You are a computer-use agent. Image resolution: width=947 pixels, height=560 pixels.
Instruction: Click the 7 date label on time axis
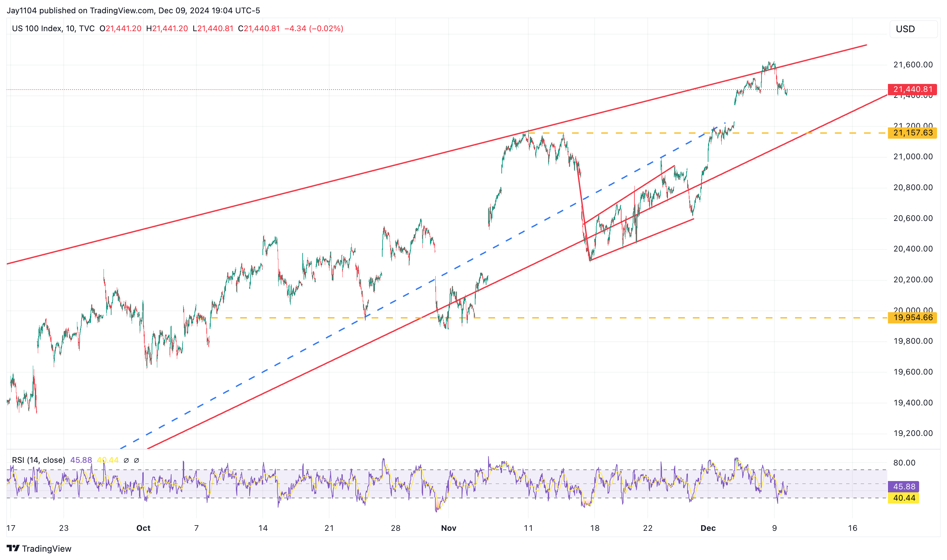(196, 528)
